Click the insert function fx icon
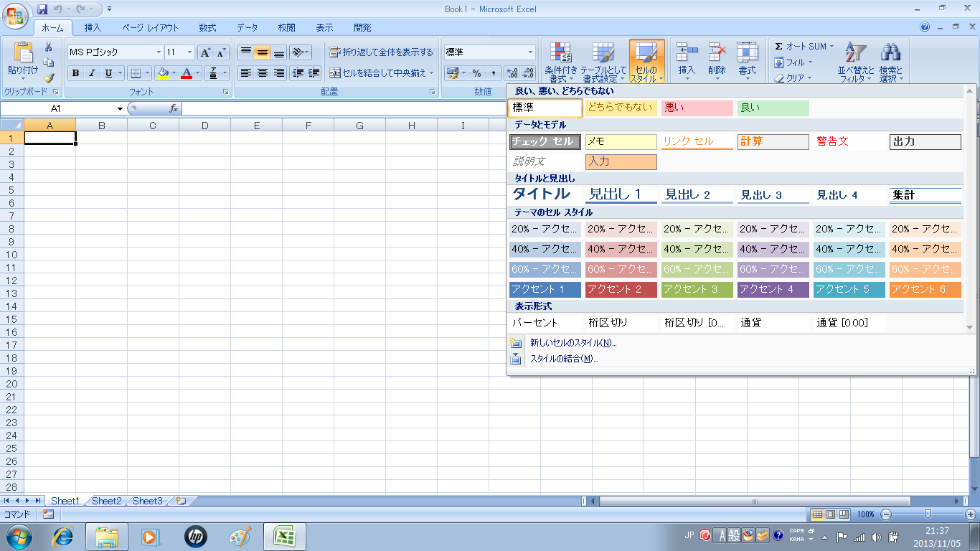Viewport: 980px width, 551px height. click(x=173, y=108)
